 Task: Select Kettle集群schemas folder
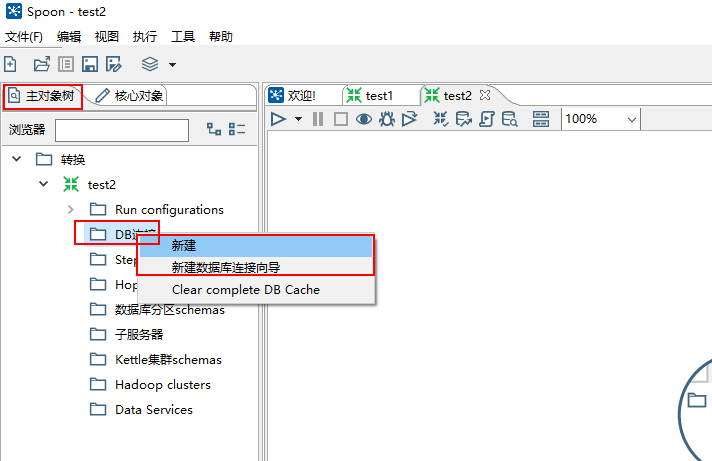coord(156,360)
